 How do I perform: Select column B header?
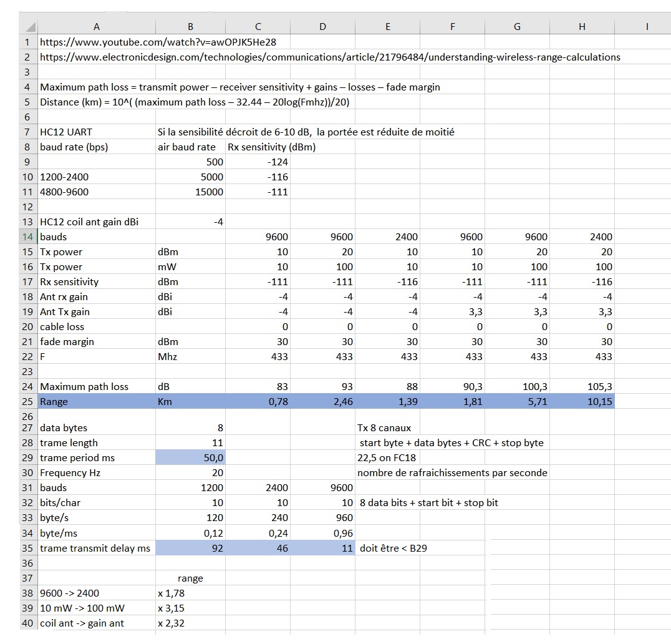pos(190,27)
